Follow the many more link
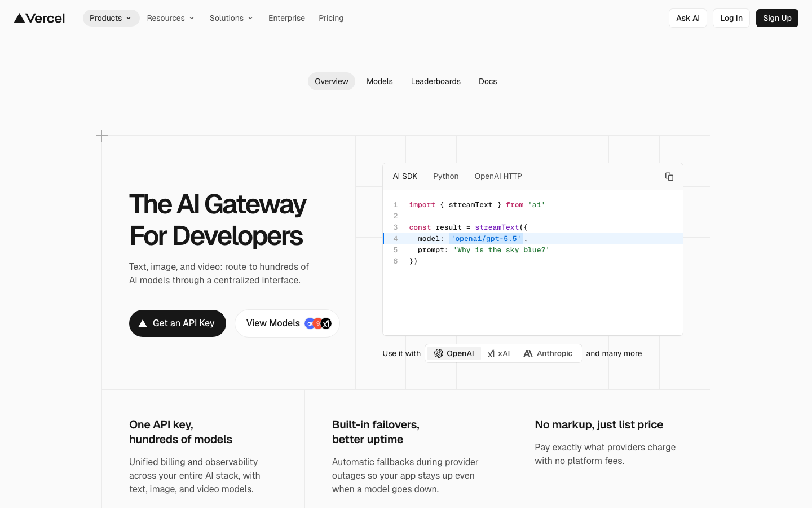 [x=622, y=353]
